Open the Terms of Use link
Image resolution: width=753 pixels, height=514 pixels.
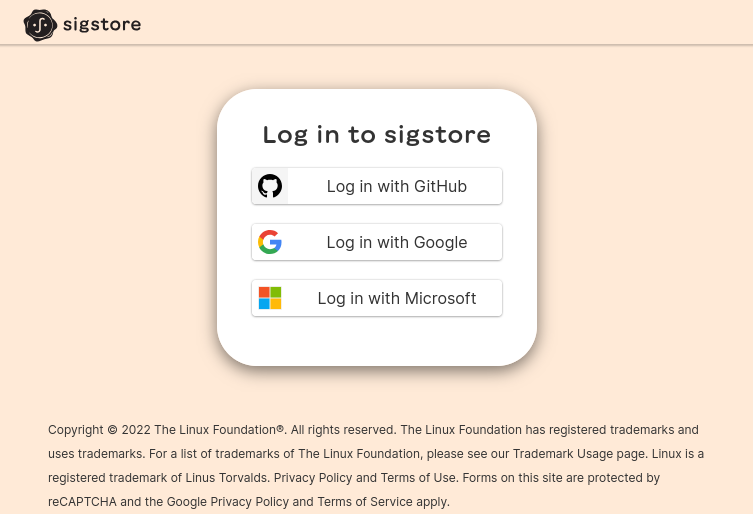click(x=418, y=478)
